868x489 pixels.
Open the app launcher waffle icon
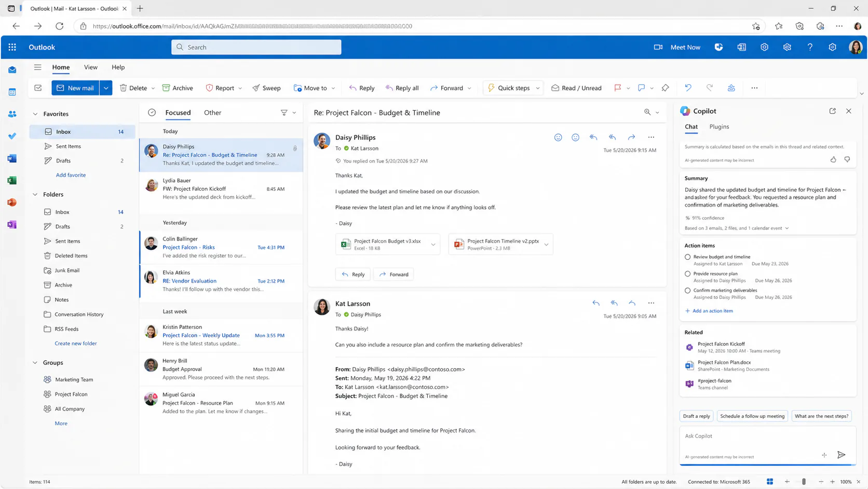pos(12,47)
